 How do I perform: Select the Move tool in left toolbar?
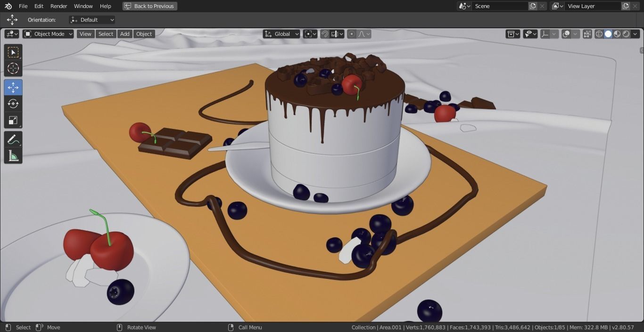[x=13, y=88]
